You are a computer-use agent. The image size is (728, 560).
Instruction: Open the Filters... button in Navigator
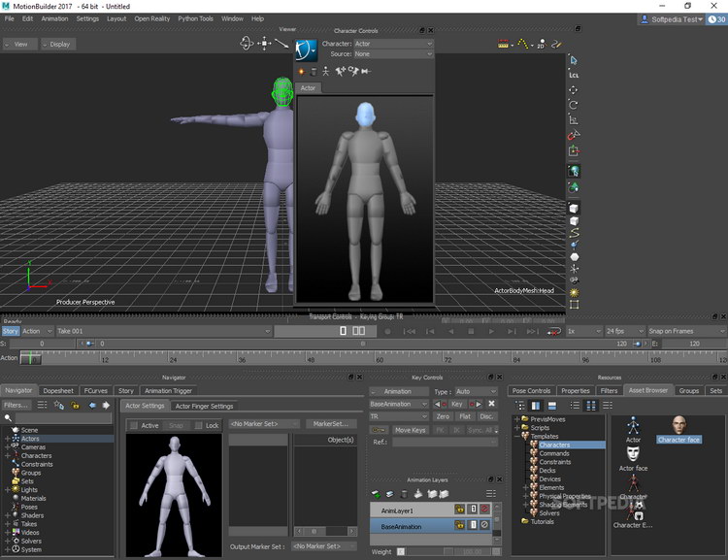[17, 405]
